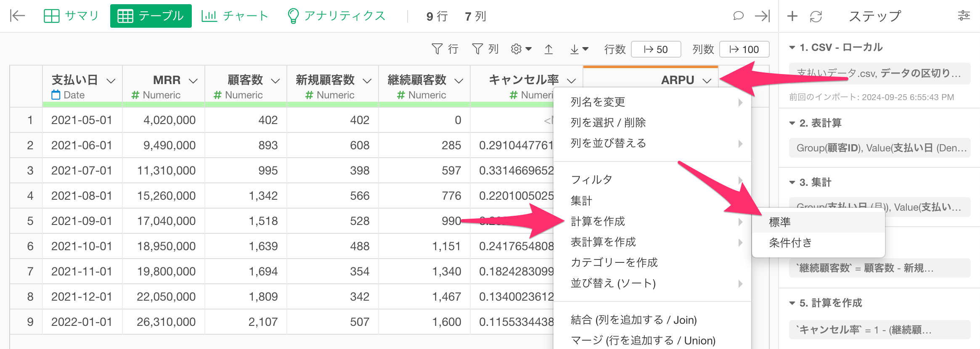The width and height of the screenshot is (980, 349).
Task: Open the download arrow dropdown
Action: pos(579,49)
